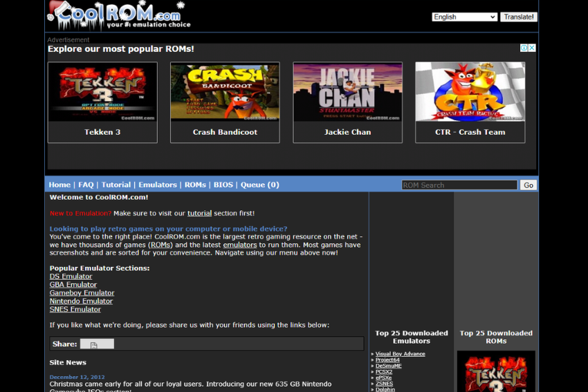Image resolution: width=588 pixels, height=392 pixels.
Task: Open the Tutorial menu item
Action: [116, 185]
